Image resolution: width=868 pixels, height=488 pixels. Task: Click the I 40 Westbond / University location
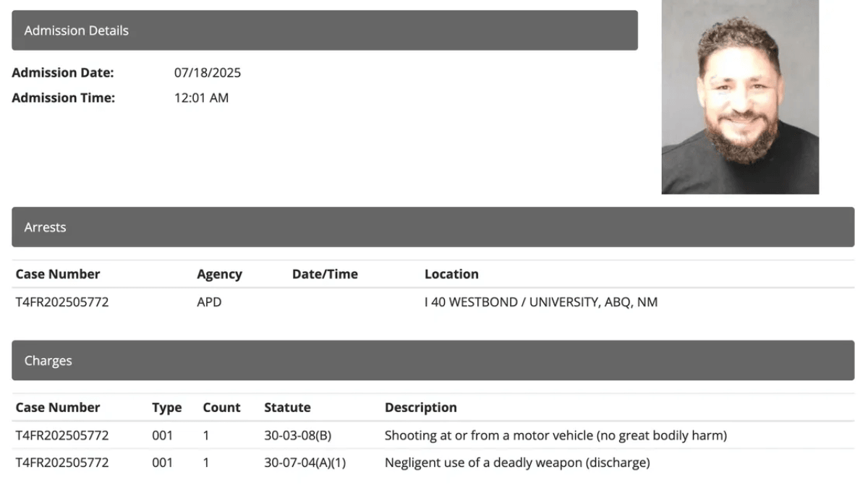[541, 302]
